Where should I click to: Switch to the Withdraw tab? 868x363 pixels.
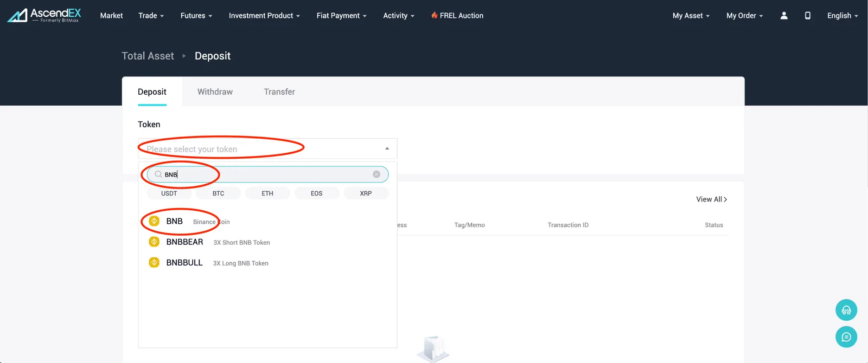[x=215, y=92]
